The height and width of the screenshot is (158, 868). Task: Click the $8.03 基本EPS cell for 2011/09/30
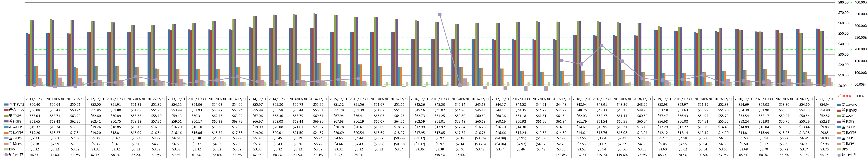[x=55, y=138]
